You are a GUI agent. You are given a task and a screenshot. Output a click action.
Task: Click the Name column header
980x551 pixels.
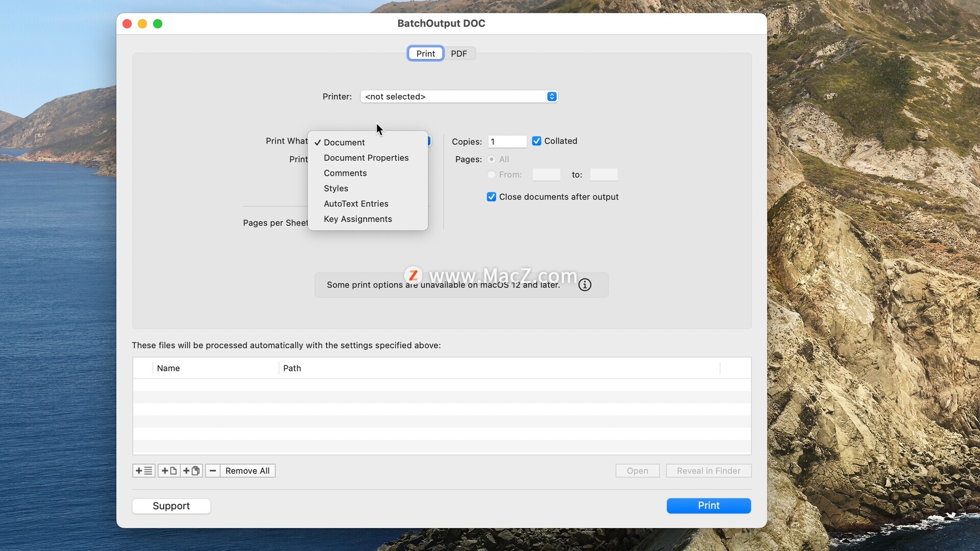[x=215, y=368]
